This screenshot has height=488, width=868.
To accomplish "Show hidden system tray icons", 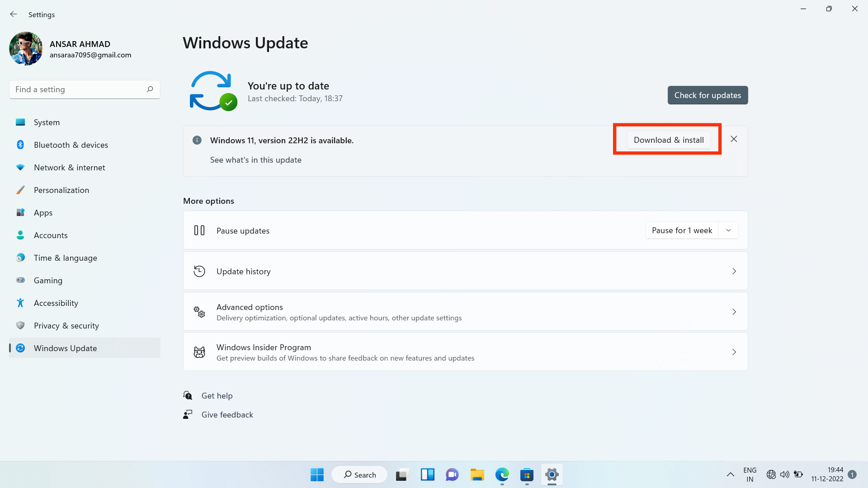I will point(730,474).
